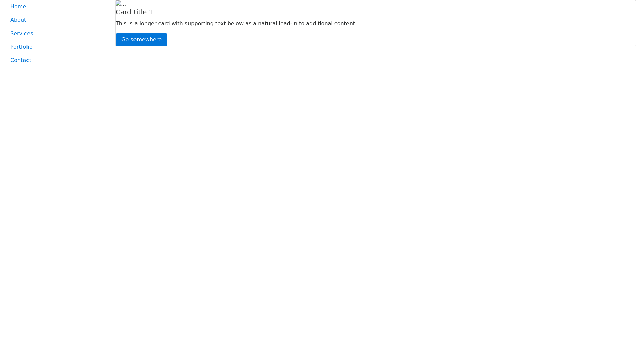Screen dimensions: 644x362
Task: Click the Card title 1 heading
Action: [134, 12]
